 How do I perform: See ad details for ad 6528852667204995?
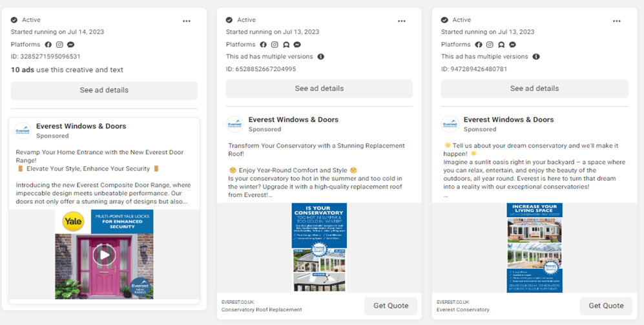(x=319, y=89)
